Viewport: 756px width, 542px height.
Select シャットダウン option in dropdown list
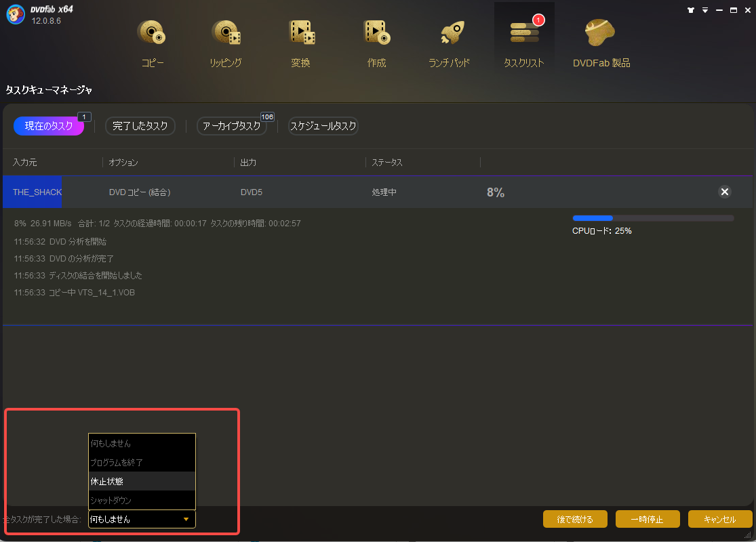click(x=142, y=500)
